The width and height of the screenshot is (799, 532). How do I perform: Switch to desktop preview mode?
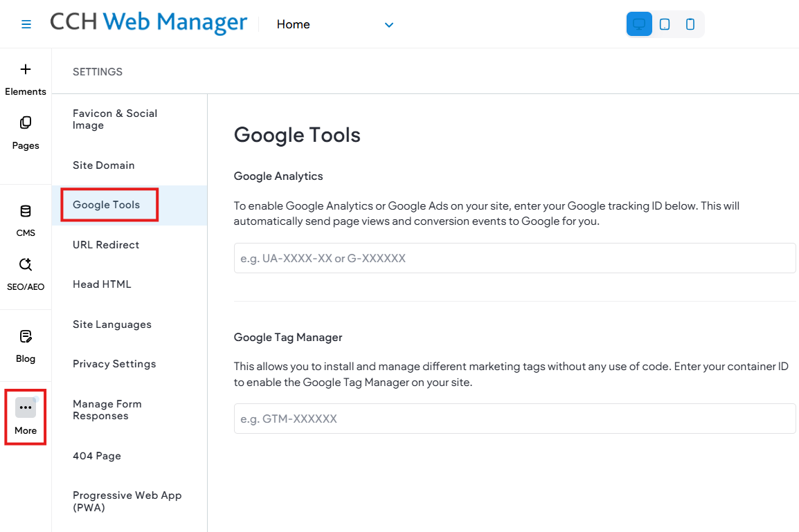pyautogui.click(x=639, y=24)
